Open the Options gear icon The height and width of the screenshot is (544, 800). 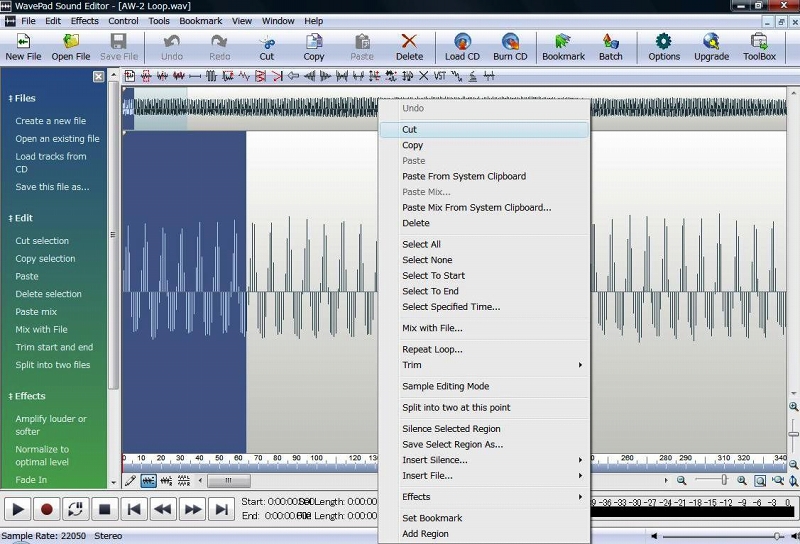(x=664, y=41)
